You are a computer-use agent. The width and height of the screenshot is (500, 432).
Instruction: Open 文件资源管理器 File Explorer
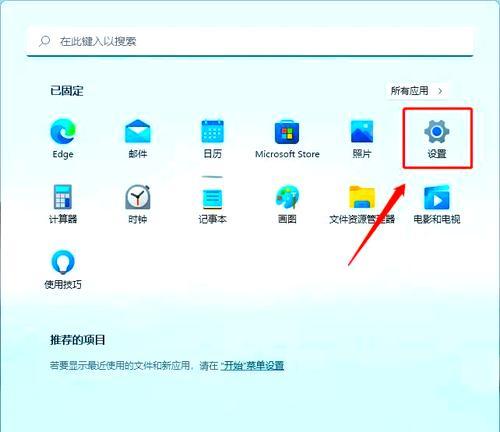(362, 204)
